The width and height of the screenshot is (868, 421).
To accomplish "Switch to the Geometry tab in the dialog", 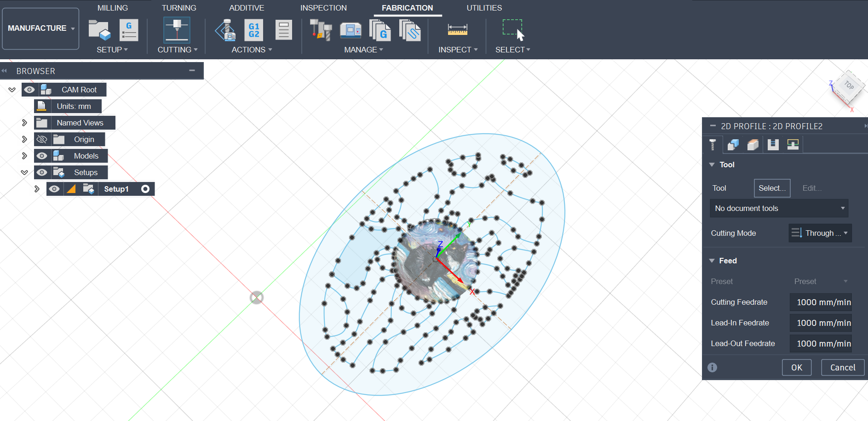I will pyautogui.click(x=733, y=144).
